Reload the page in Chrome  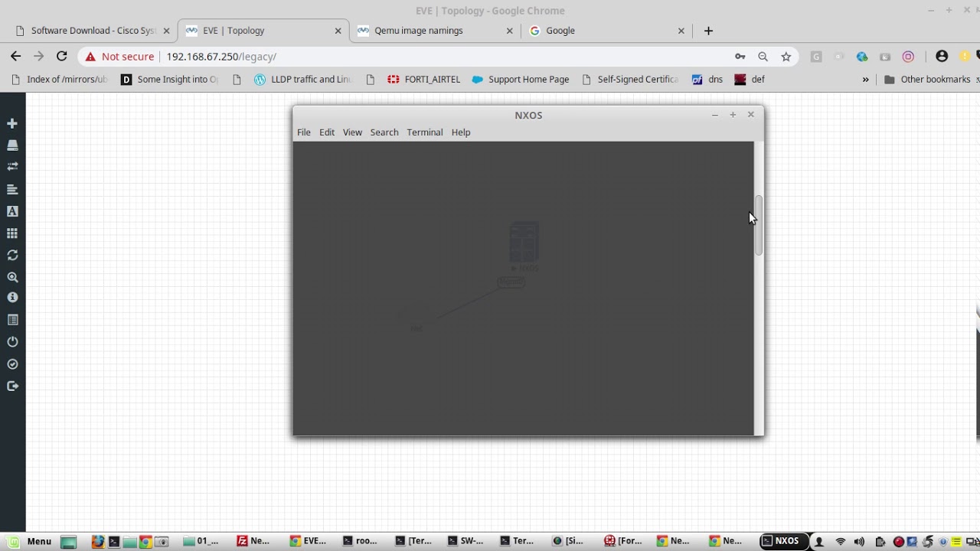tap(62, 56)
